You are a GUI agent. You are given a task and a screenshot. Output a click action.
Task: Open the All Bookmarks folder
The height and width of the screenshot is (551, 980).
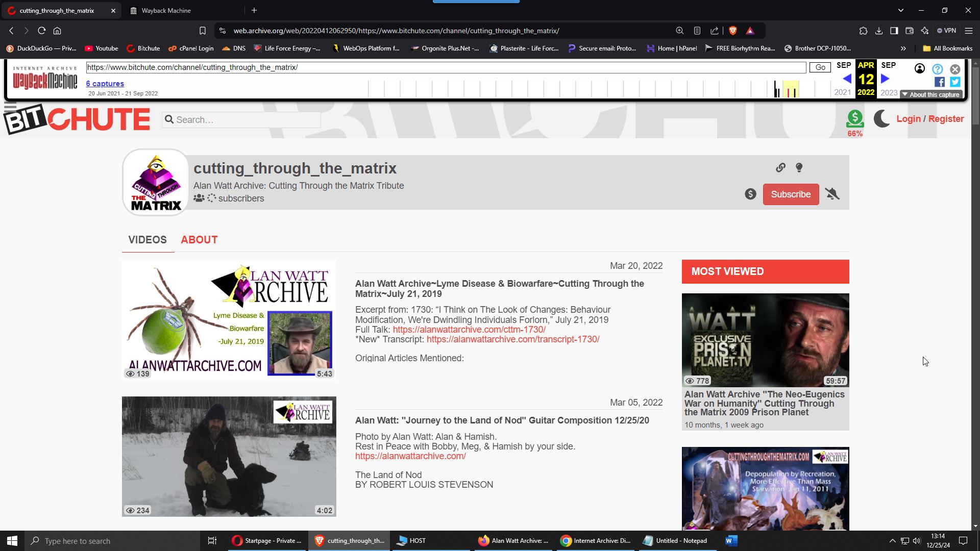coord(948,48)
